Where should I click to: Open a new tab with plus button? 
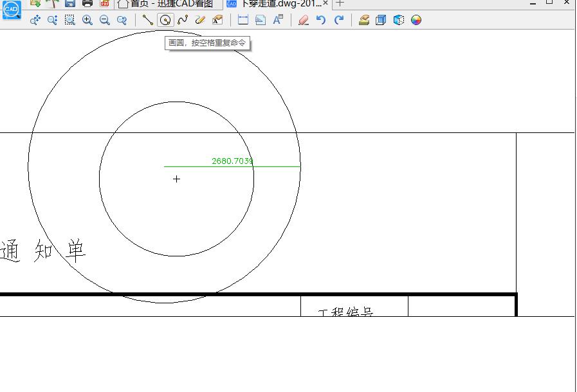(x=340, y=3)
